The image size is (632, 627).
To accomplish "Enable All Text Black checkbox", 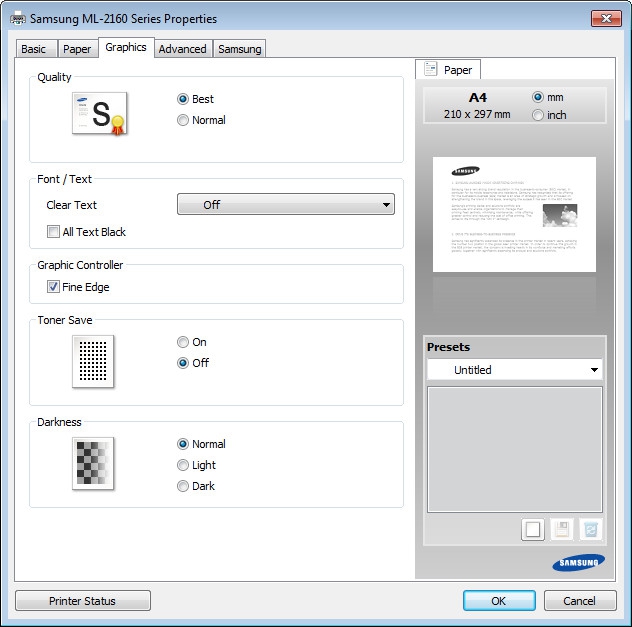I will click(x=53, y=232).
